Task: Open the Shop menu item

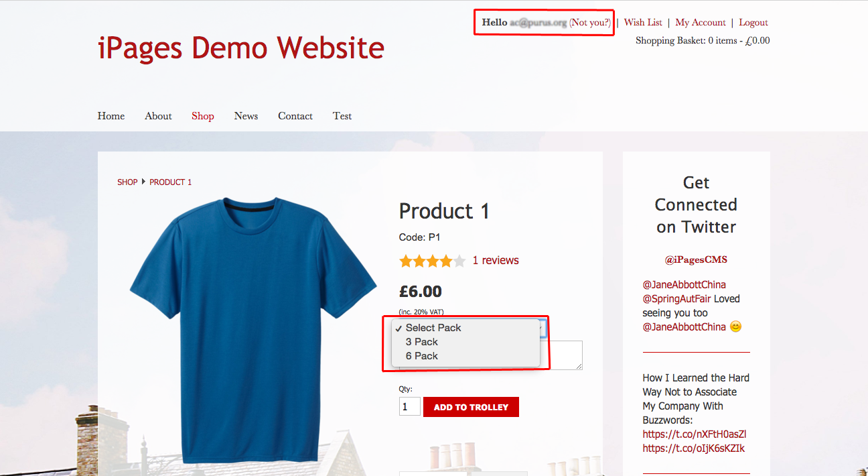Action: click(202, 116)
